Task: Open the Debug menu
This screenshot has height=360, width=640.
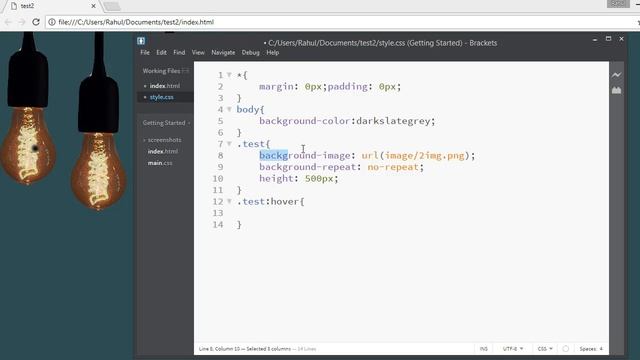Action: (x=251, y=53)
